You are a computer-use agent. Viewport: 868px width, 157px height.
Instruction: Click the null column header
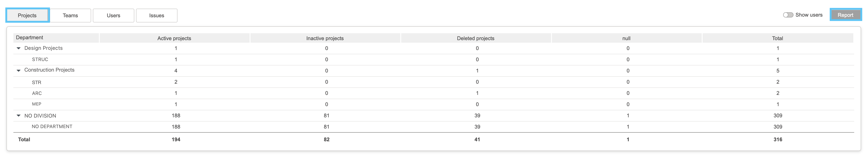point(626,38)
